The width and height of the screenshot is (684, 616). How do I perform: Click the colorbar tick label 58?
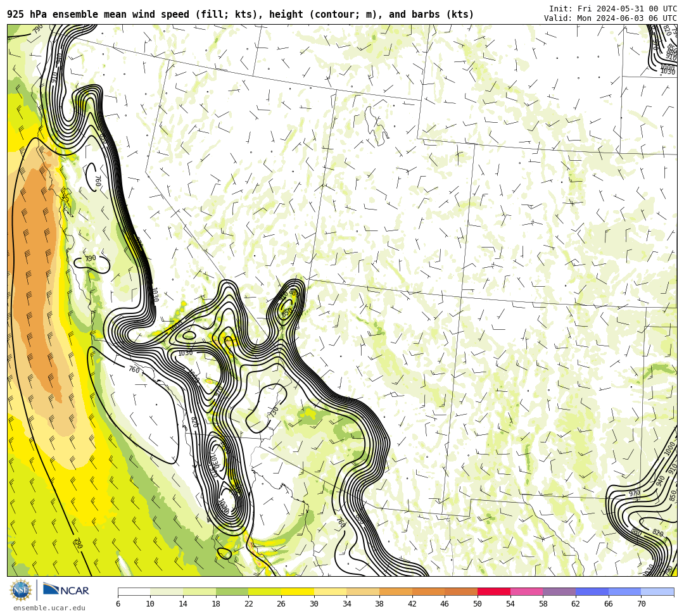(543, 604)
